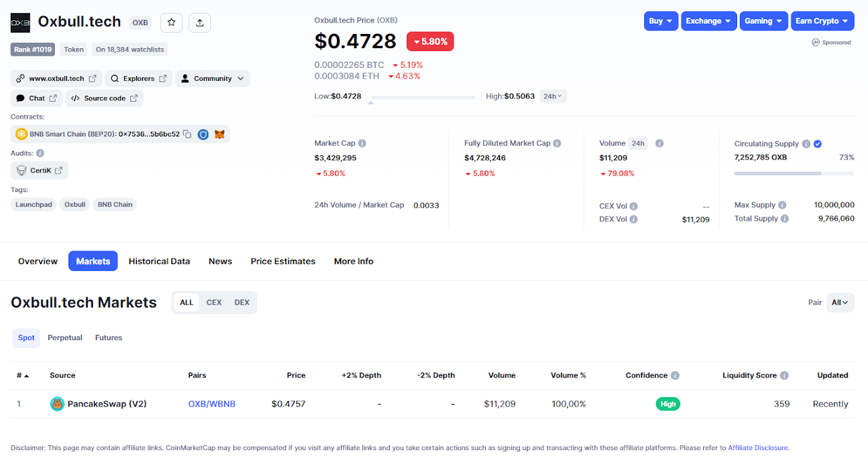Open the Historical Data tab
Screen dimensions: 868x465
coord(159,261)
